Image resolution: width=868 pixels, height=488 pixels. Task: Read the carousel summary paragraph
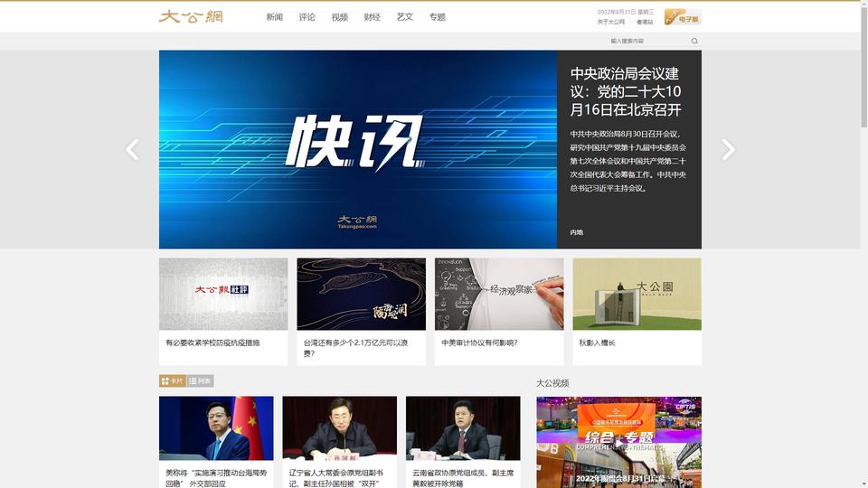click(628, 161)
